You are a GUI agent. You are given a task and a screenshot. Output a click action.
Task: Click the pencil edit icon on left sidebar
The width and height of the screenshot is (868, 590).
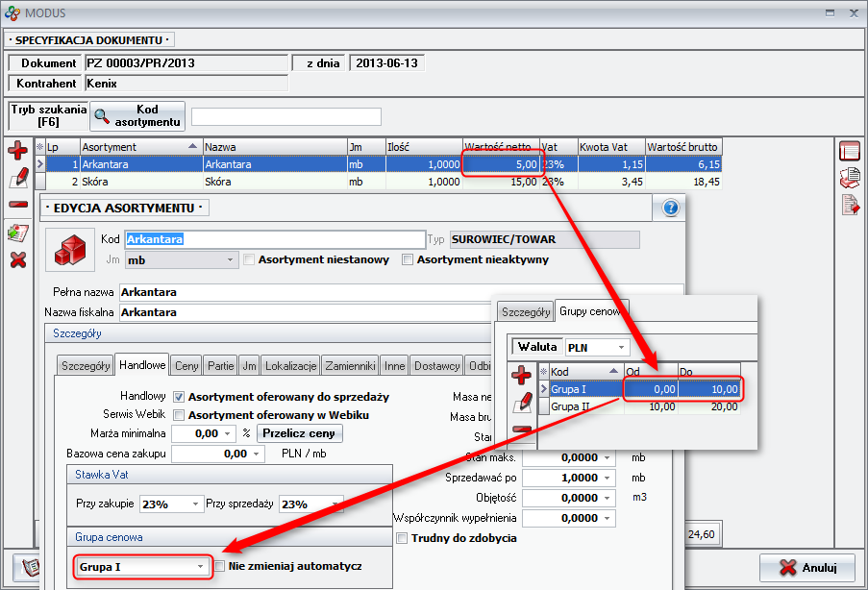click(16, 178)
